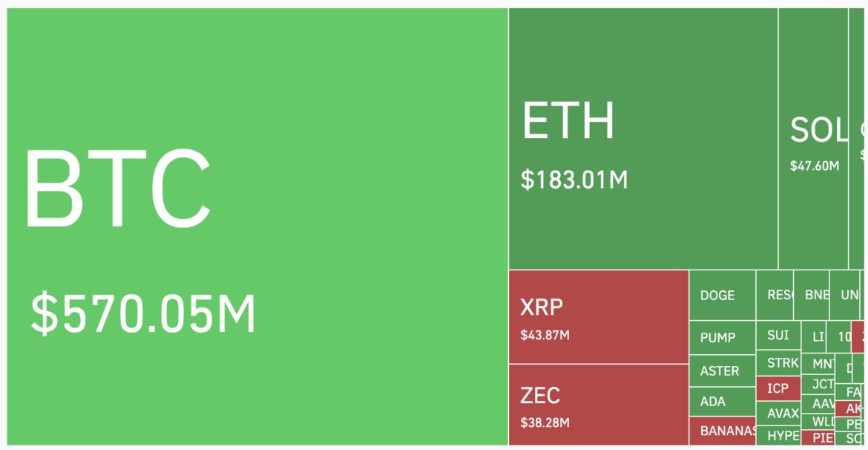Click the ADA tile
The height and width of the screenshot is (450, 868).
722,402
